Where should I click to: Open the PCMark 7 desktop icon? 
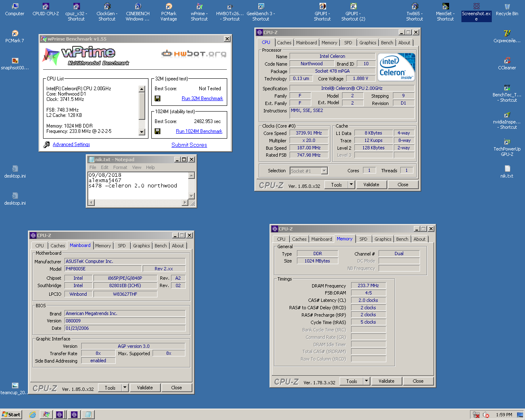15,37
